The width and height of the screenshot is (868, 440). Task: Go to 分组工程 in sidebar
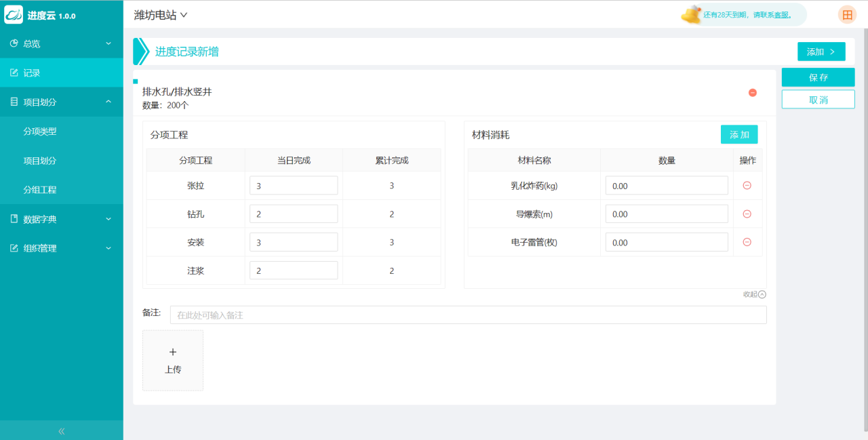tap(40, 190)
